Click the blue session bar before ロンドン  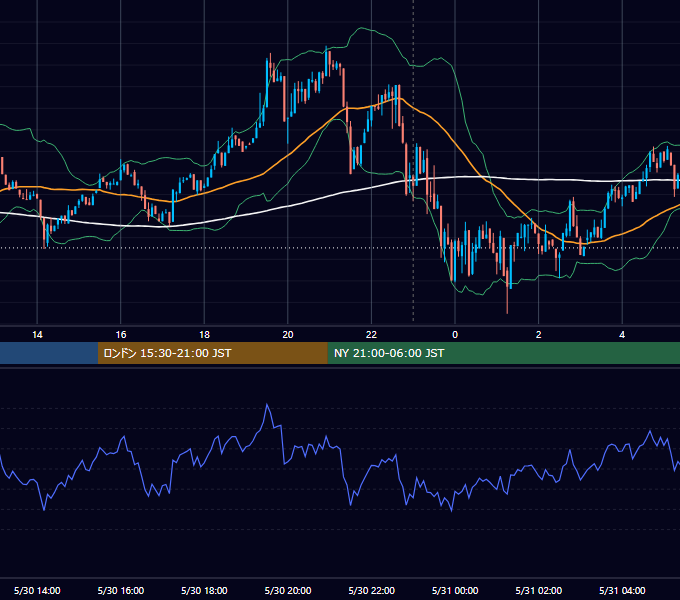point(49,353)
